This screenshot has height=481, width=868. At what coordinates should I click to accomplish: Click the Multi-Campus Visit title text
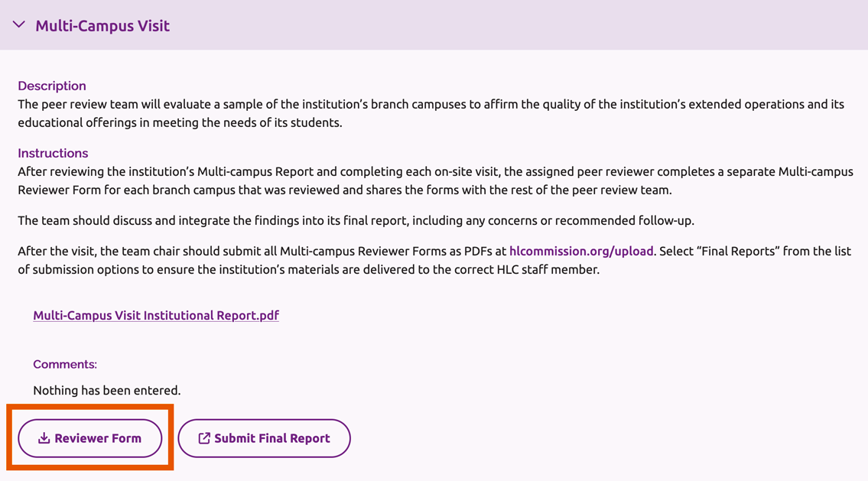(x=102, y=25)
